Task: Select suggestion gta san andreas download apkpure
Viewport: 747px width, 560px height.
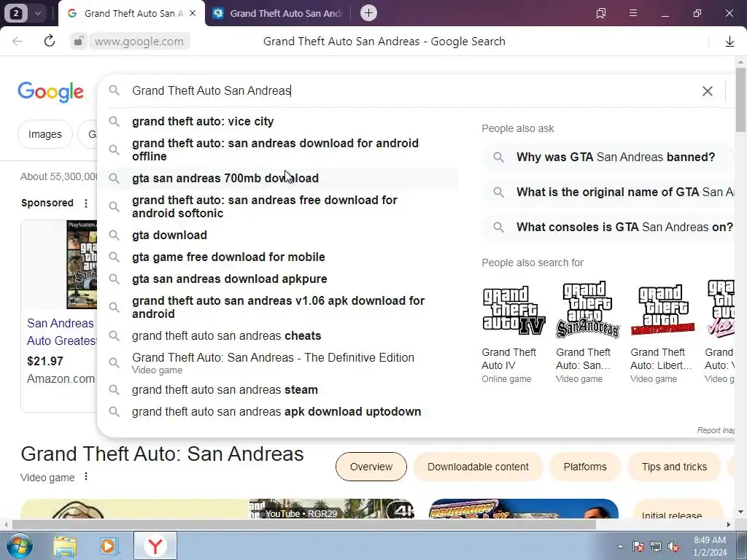Action: click(278, 279)
